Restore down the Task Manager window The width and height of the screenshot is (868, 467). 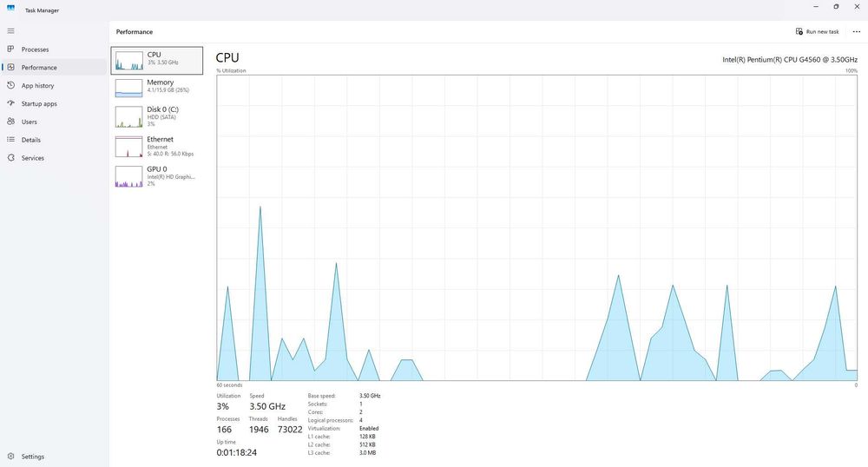click(x=836, y=7)
